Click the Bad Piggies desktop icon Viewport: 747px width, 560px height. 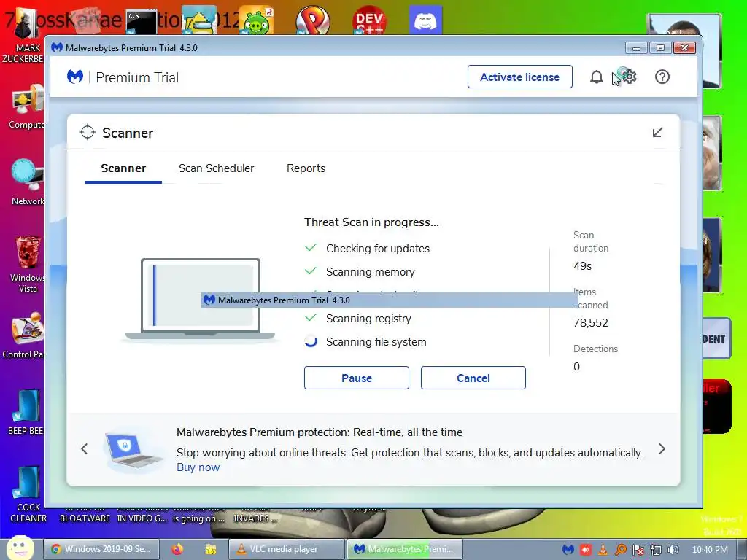256,20
